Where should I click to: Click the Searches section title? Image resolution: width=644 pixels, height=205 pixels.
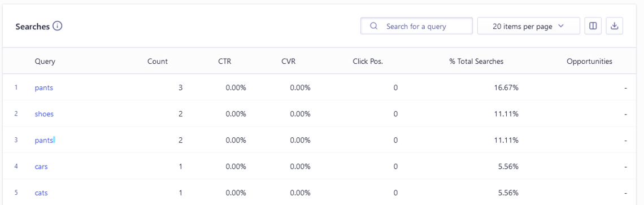tap(32, 27)
